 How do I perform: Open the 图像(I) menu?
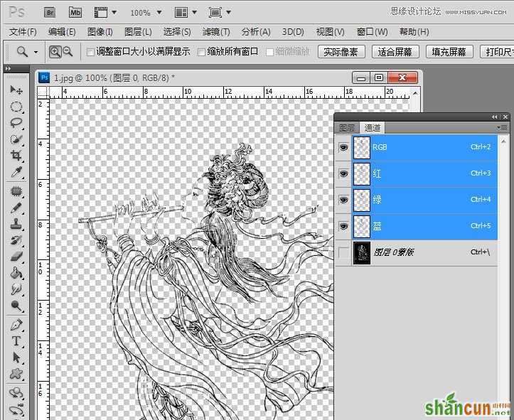click(100, 32)
